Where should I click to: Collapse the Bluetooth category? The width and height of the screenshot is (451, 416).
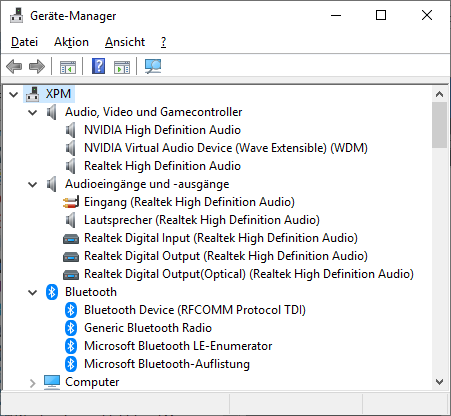[x=33, y=292]
